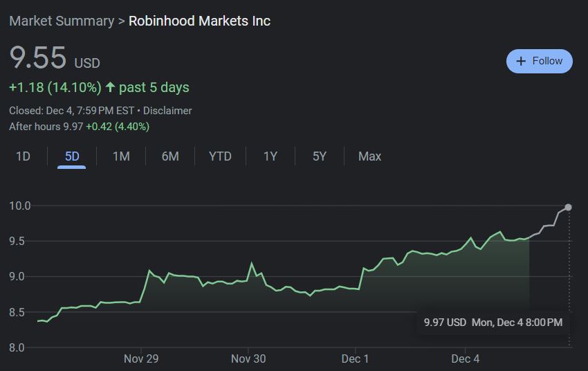The image size is (588, 371).
Task: Click the Follow button
Action: (x=540, y=61)
